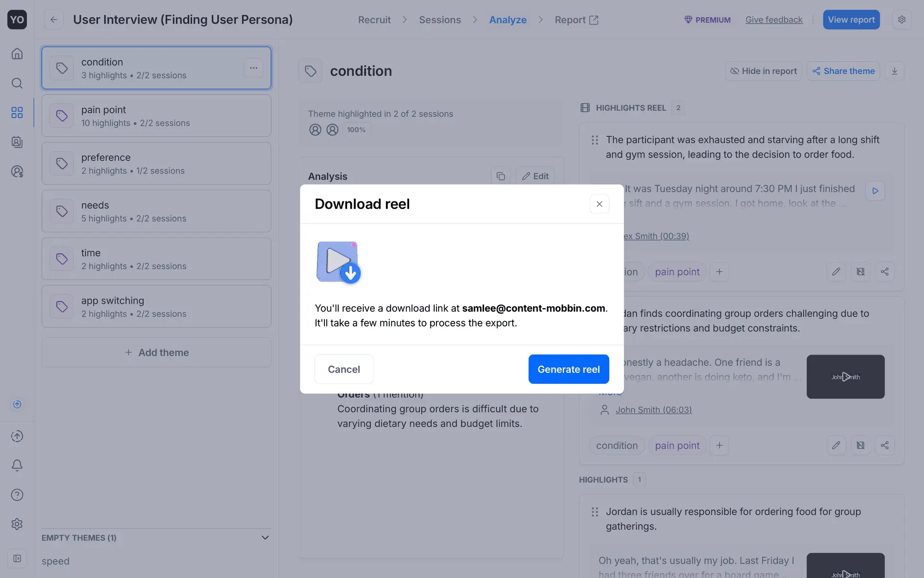Click share icon on first highlight card
The width and height of the screenshot is (924, 578).
tap(885, 272)
